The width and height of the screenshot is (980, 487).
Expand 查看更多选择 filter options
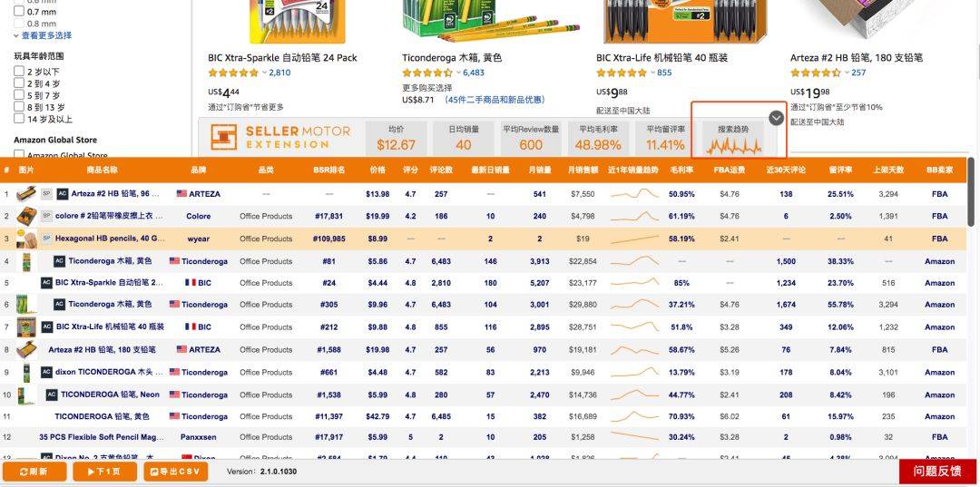(43, 35)
